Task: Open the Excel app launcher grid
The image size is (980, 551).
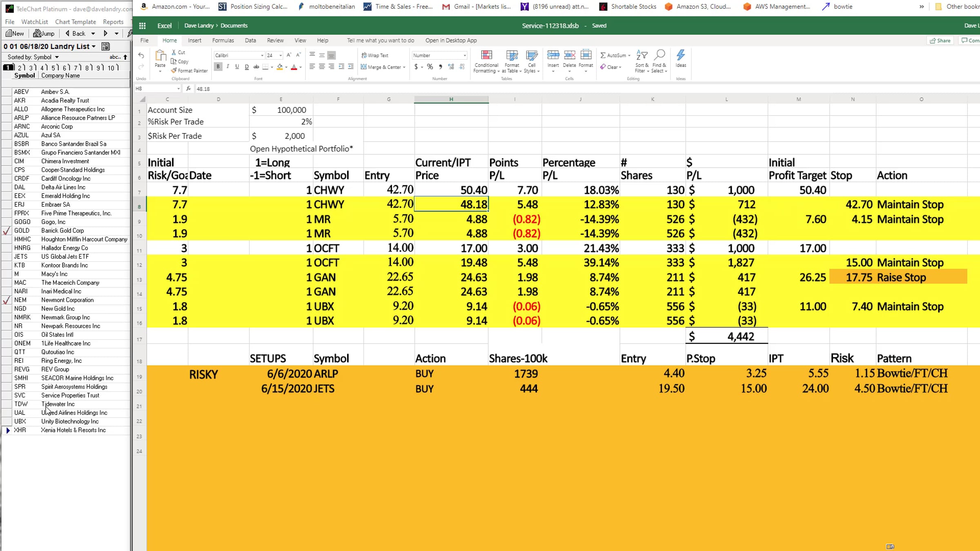Action: click(142, 26)
